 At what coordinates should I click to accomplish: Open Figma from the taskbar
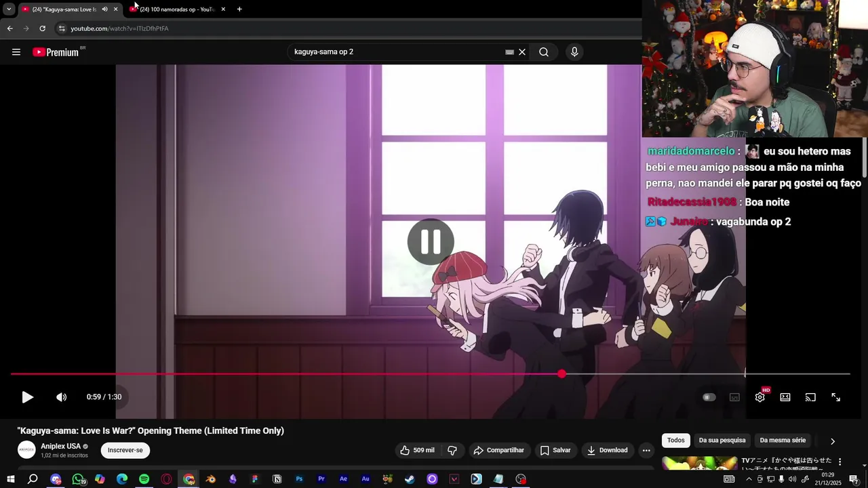255,479
